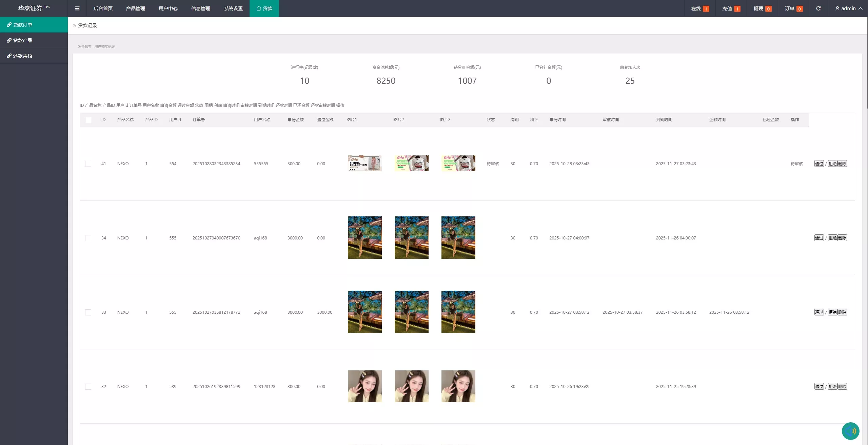Check the checkbox for order ID 33
The image size is (868, 445).
pos(88,312)
